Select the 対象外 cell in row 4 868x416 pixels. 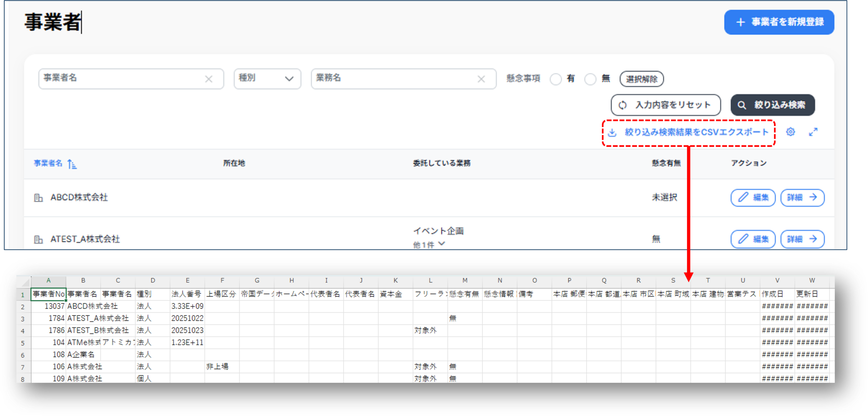click(x=430, y=330)
